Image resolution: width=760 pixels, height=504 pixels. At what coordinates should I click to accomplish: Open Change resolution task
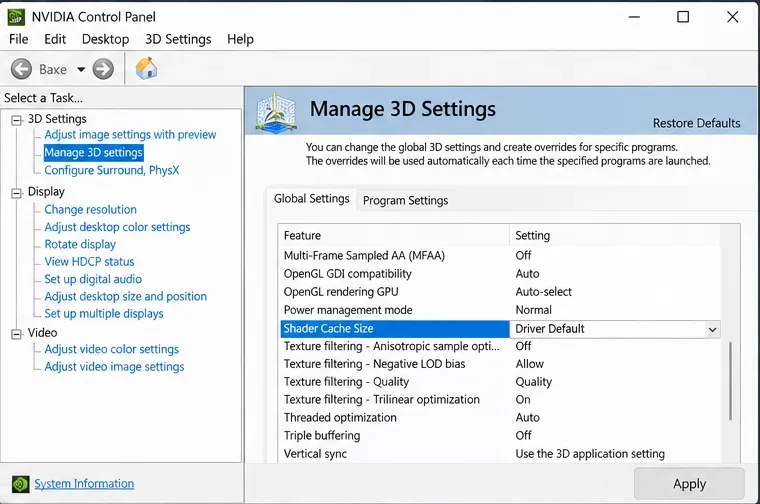[x=90, y=209]
